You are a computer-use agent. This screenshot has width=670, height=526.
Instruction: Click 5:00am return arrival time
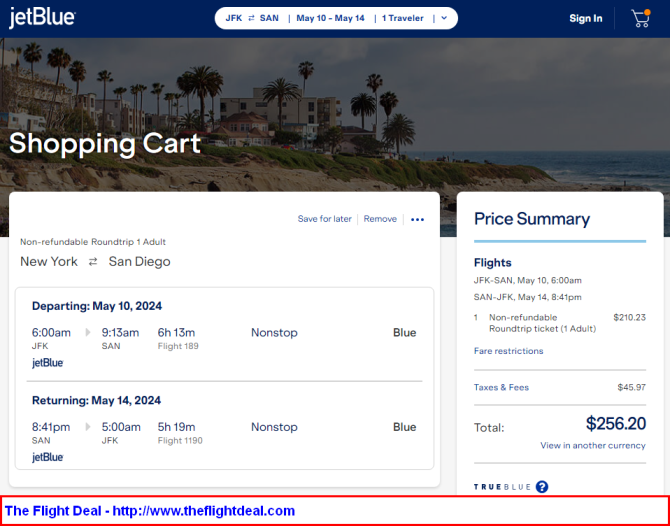tap(121, 427)
